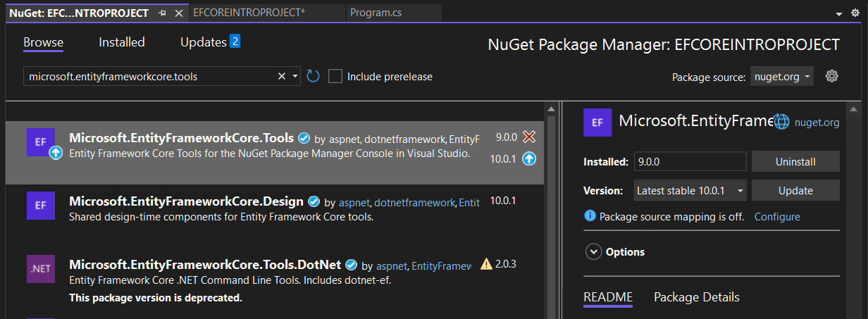Expand the Options section
868x319 pixels.
click(593, 251)
